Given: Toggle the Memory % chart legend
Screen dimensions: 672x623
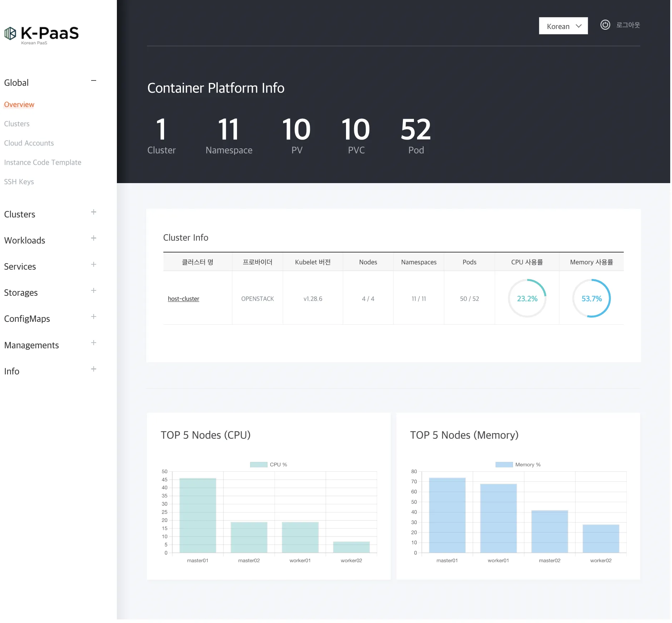Looking at the screenshot, I should click(518, 465).
